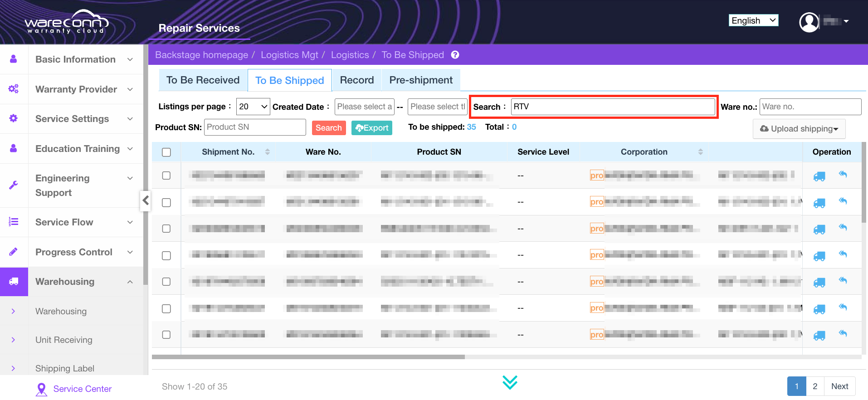Screen dimensions: 868x400
Task: Open the English language selector
Action: click(x=753, y=20)
